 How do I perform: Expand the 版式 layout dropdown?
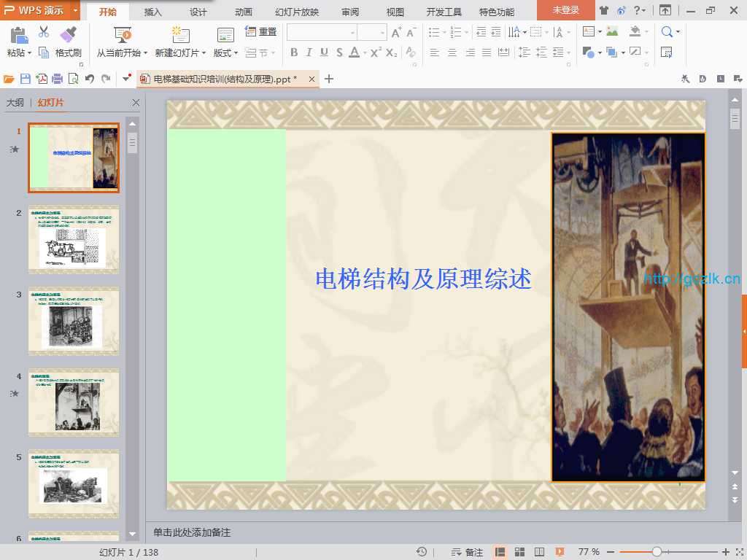tap(225, 52)
